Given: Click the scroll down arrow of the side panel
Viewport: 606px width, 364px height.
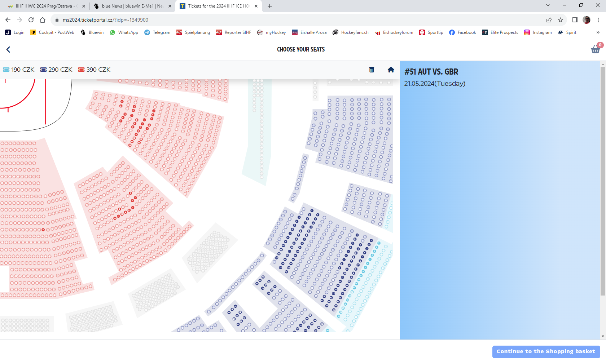Looking at the screenshot, I should click(x=603, y=336).
